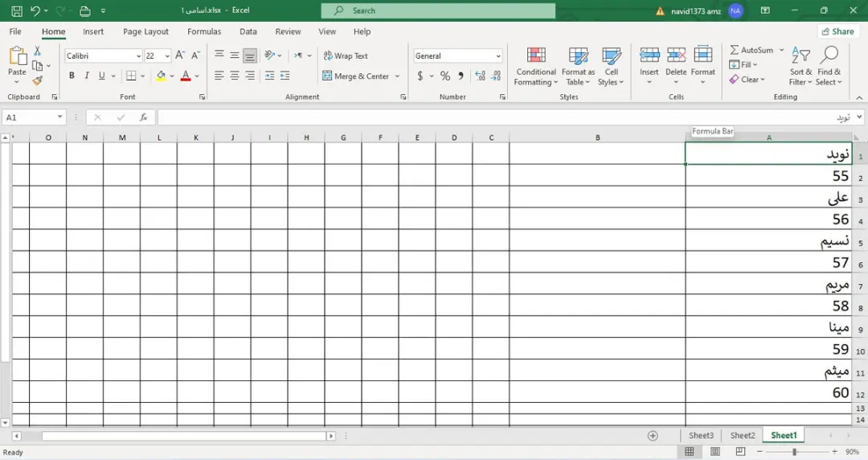Screen dimensions: 868x460
Task: Click the Orientation text angle icon
Action: [x=269, y=55]
